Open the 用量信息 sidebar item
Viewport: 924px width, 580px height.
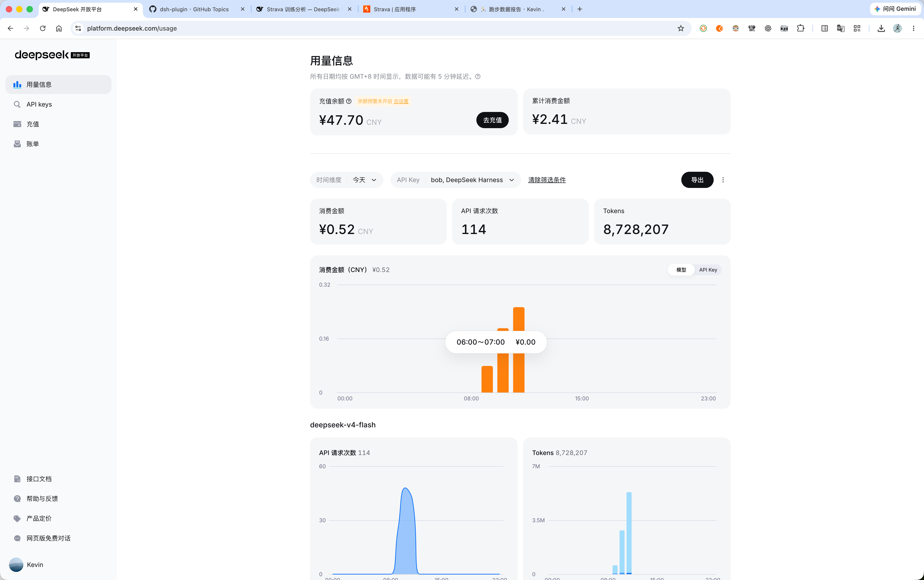point(58,84)
